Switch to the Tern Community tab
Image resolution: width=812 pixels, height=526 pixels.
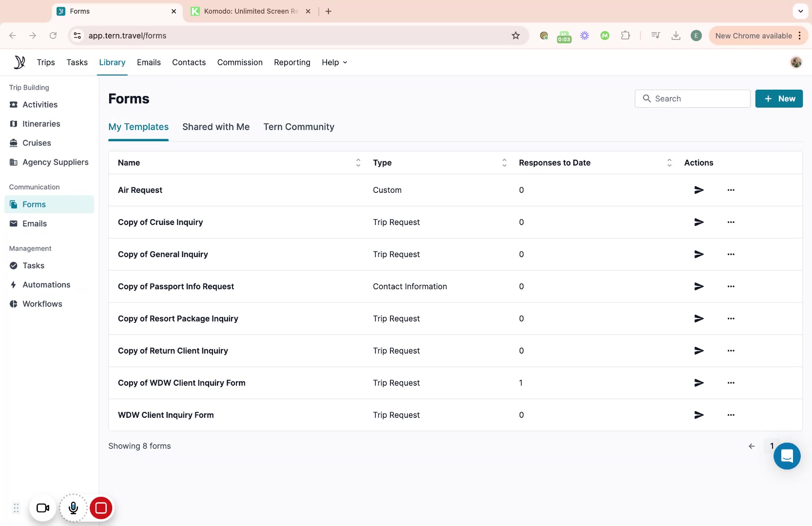click(299, 127)
